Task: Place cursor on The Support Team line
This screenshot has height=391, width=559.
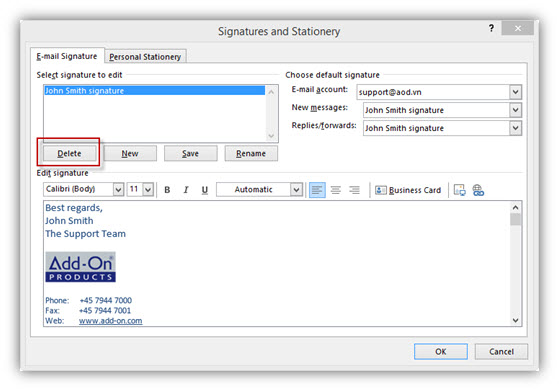Action: pyautogui.click(x=86, y=234)
